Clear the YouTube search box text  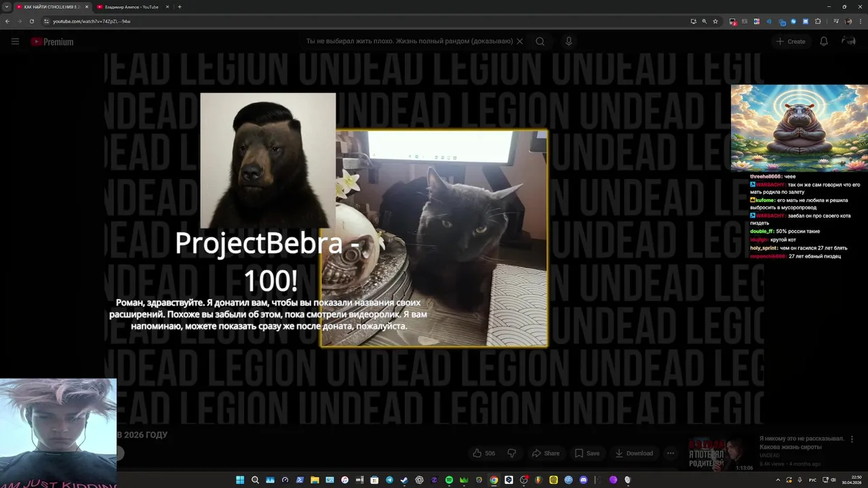point(520,41)
